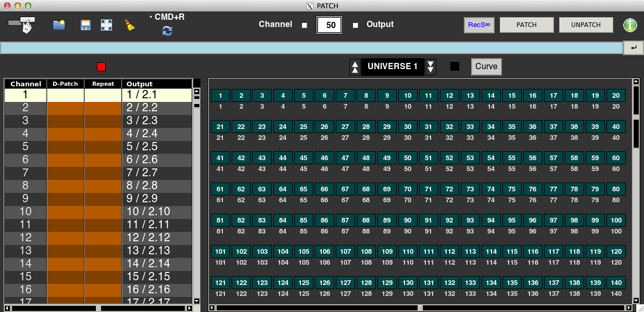Click the patch cable hand icon
The width and height of the screenshot is (644, 312).
click(x=22, y=24)
